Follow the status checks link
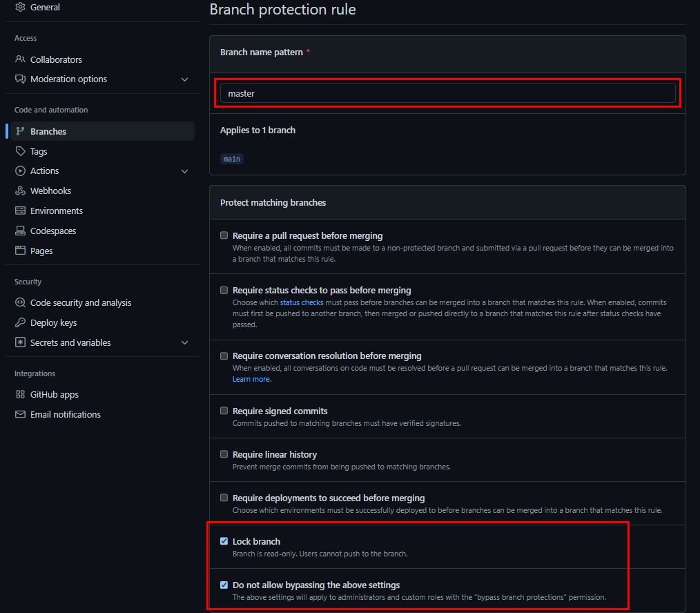The height and width of the screenshot is (613, 700). [302, 302]
